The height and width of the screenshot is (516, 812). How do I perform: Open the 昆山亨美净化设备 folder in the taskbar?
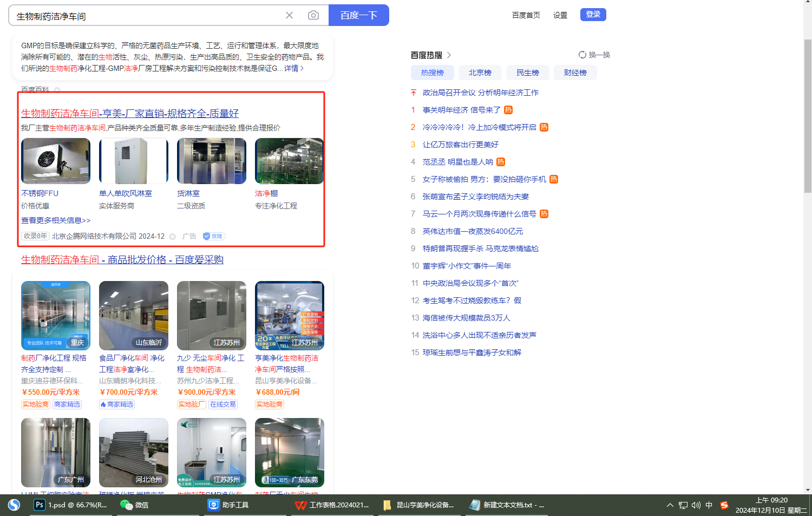click(418, 505)
